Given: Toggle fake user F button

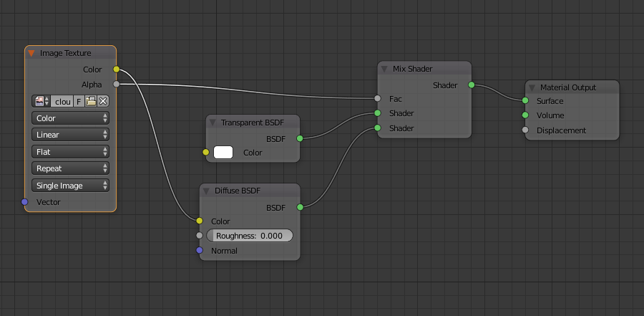Looking at the screenshot, I should click(79, 101).
